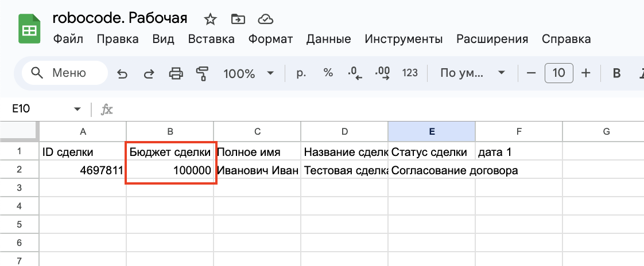Select column E header
Viewport: 644px width, 266px height.
point(432,131)
